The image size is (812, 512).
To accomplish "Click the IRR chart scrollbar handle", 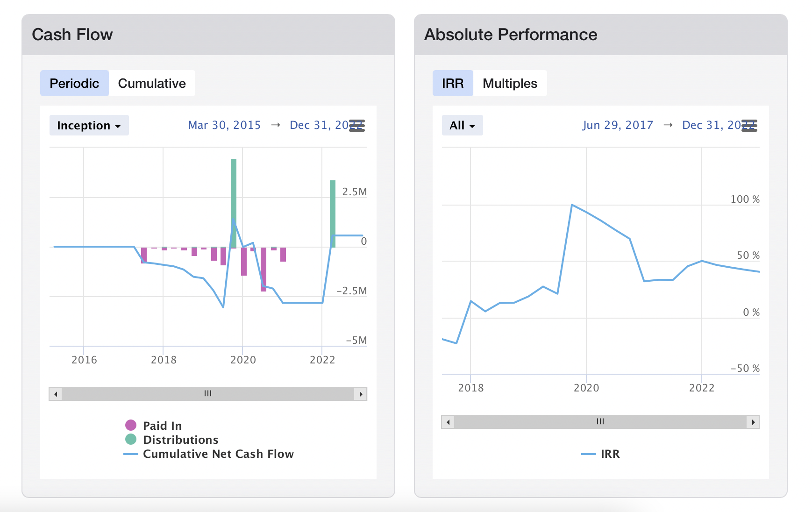I will pyautogui.click(x=600, y=422).
